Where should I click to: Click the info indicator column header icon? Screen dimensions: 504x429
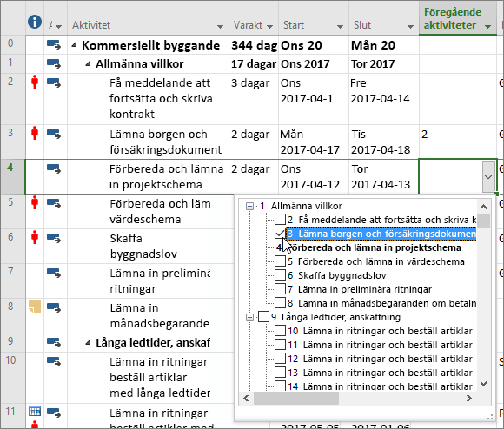click(x=35, y=22)
